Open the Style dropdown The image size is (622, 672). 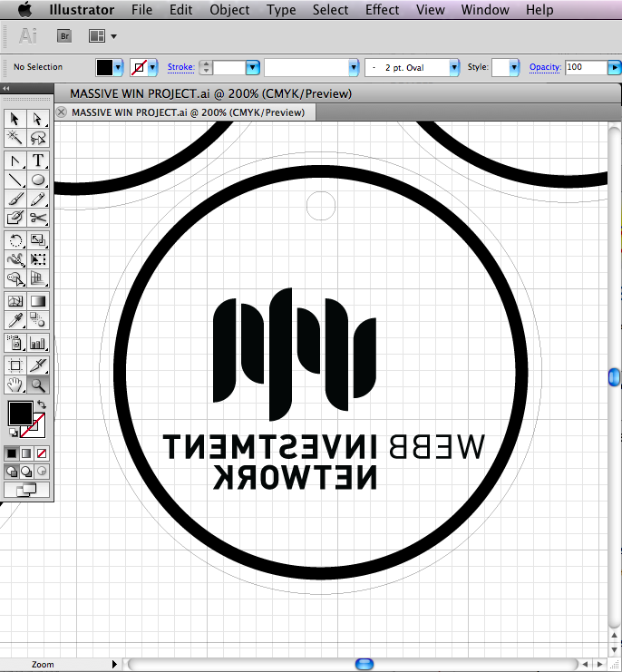[x=513, y=67]
